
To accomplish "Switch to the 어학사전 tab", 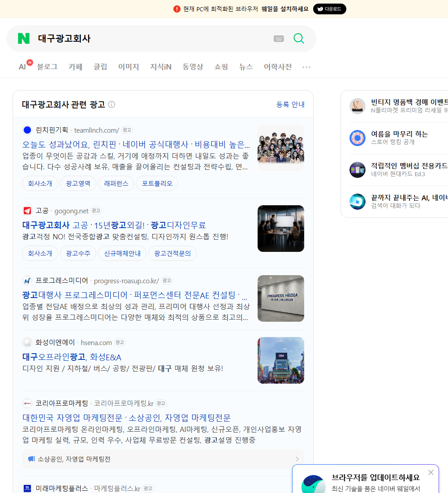I will (278, 67).
